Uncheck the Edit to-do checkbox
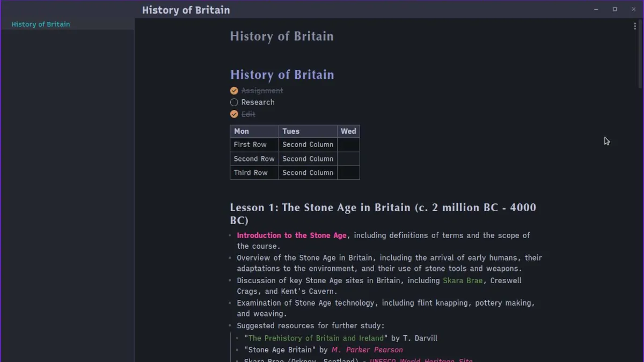 pos(234,114)
